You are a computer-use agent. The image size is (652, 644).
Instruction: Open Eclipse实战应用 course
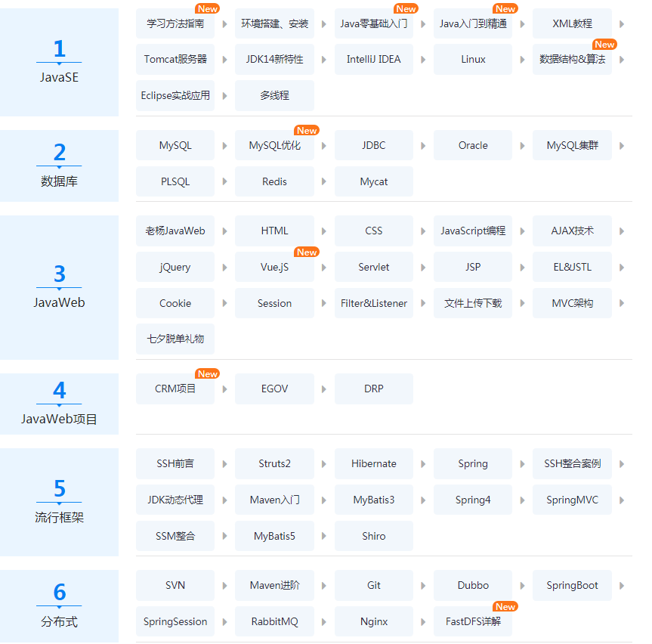click(x=175, y=96)
